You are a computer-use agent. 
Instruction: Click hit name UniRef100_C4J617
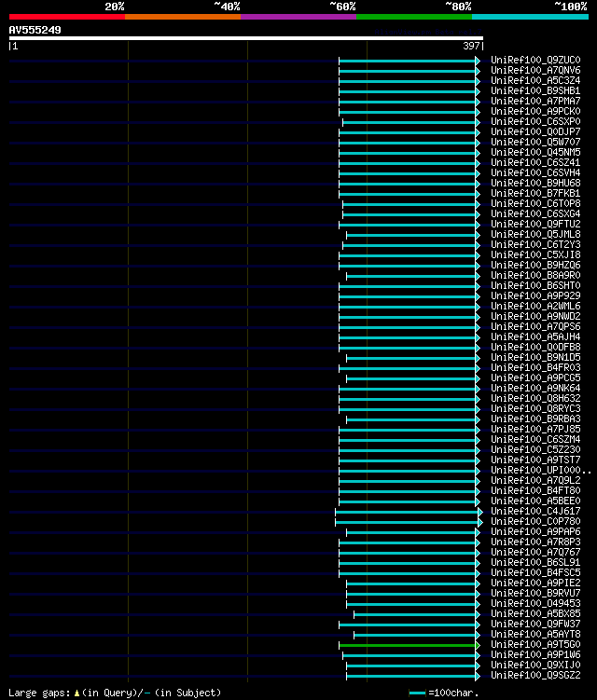pos(535,512)
